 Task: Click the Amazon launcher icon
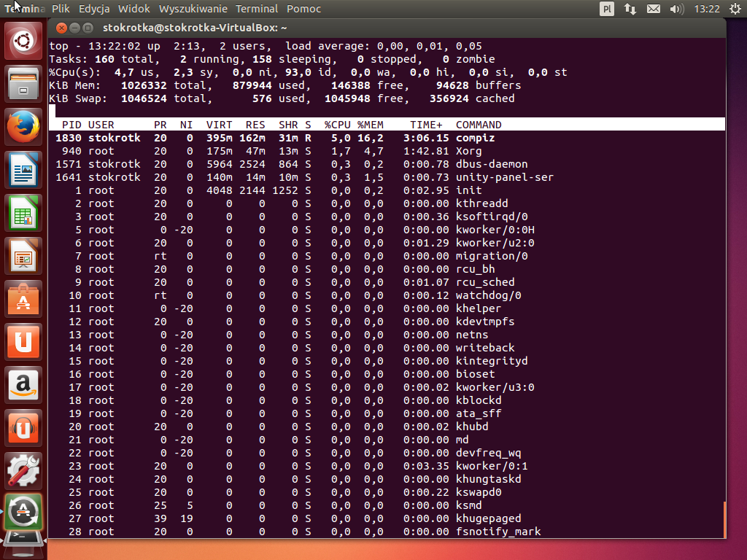(24, 384)
